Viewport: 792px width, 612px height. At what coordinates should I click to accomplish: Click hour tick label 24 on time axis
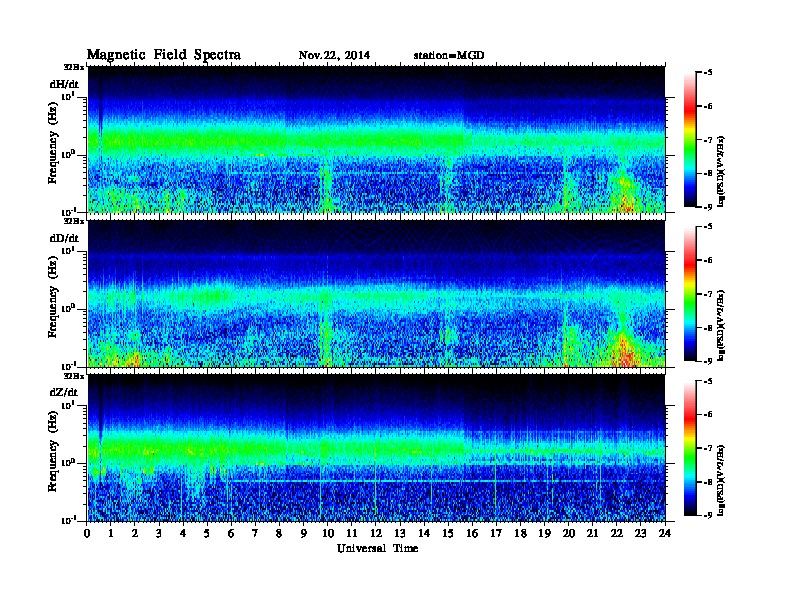[x=665, y=533]
